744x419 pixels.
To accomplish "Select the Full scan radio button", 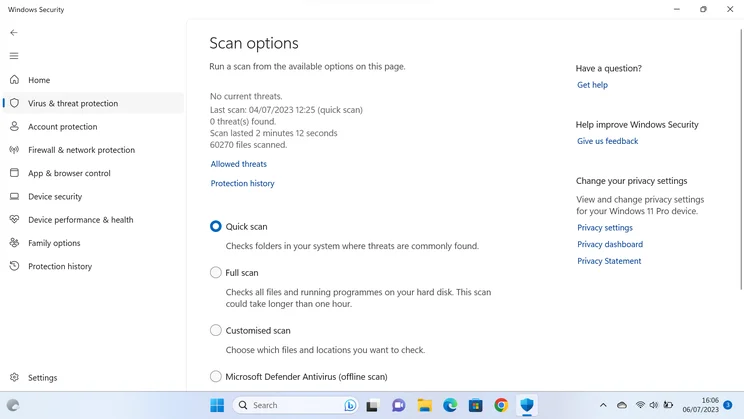I will point(215,272).
